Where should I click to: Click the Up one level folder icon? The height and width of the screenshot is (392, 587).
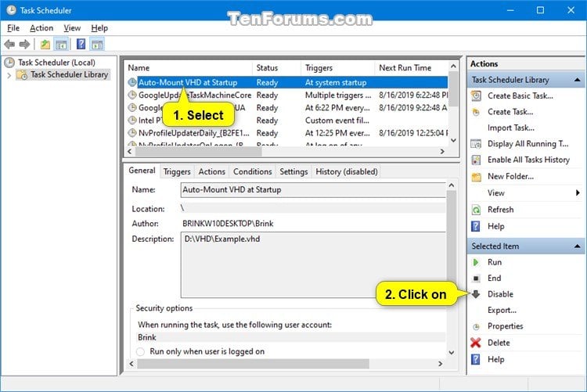pyautogui.click(x=45, y=45)
